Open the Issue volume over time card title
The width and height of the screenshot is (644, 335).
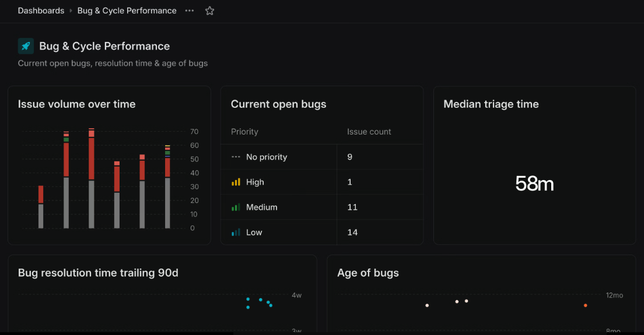[77, 104]
